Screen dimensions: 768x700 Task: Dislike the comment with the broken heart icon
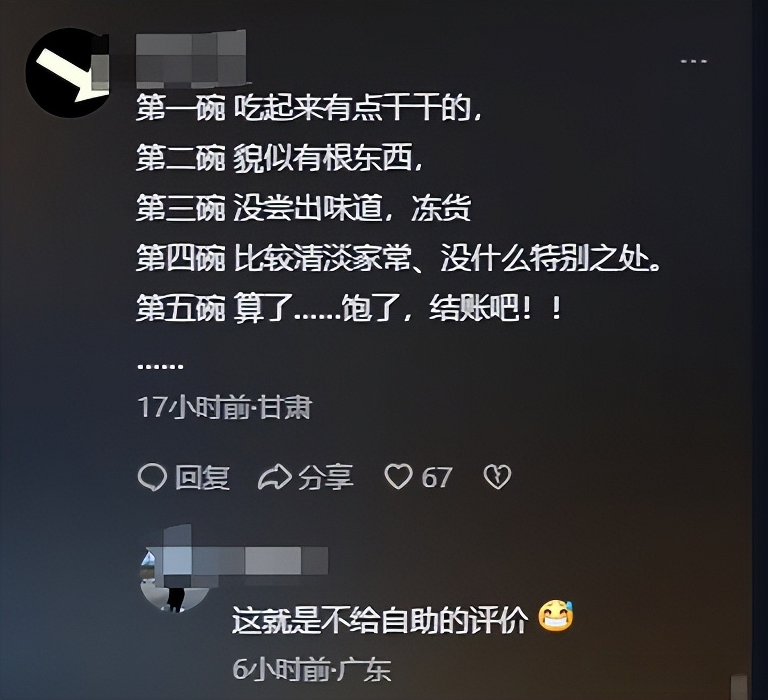[x=497, y=477]
